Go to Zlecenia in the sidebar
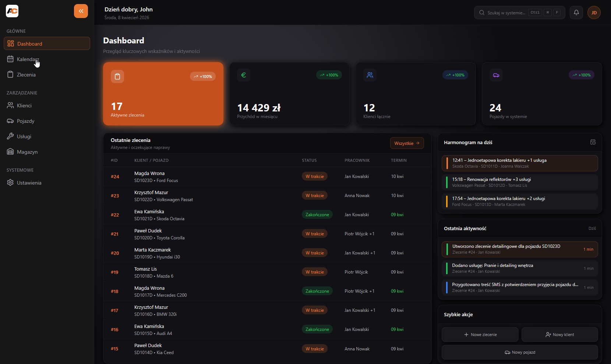Screen dimensions: 611x364 (26, 75)
